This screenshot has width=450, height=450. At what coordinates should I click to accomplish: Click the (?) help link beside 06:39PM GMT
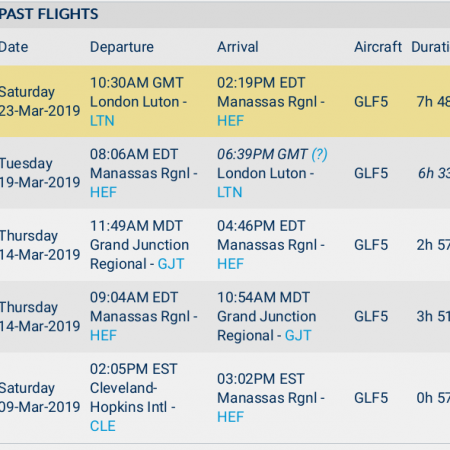(x=319, y=154)
